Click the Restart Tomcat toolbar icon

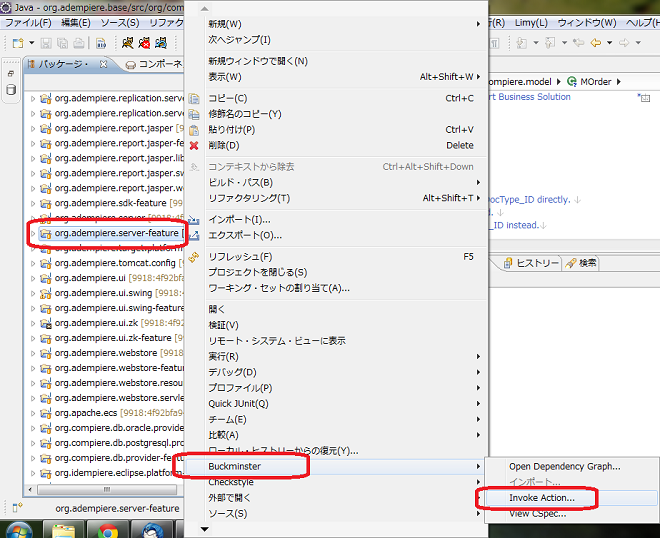click(x=161, y=43)
